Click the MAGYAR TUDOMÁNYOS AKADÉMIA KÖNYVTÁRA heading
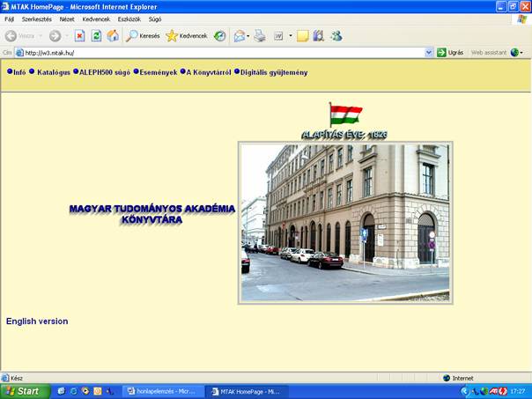Image resolution: width=532 pixels, height=399 pixels. [152, 214]
